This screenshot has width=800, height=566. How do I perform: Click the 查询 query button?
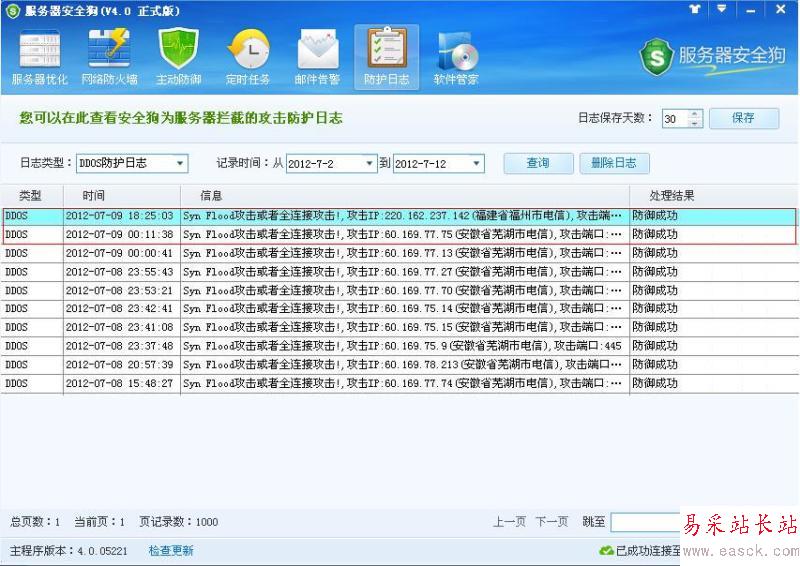point(538,163)
